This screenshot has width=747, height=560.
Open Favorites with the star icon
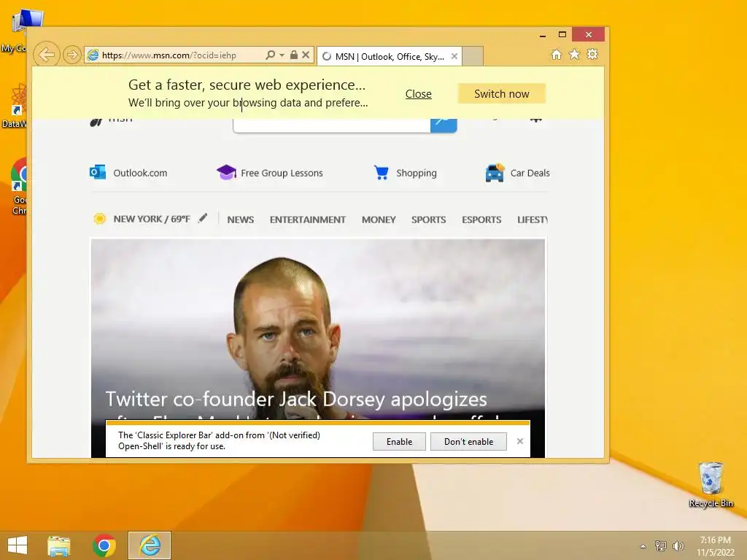click(x=575, y=54)
